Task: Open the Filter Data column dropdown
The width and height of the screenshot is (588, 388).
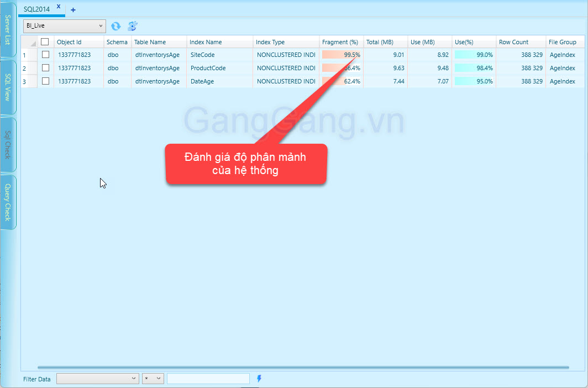Action: pyautogui.click(x=97, y=379)
